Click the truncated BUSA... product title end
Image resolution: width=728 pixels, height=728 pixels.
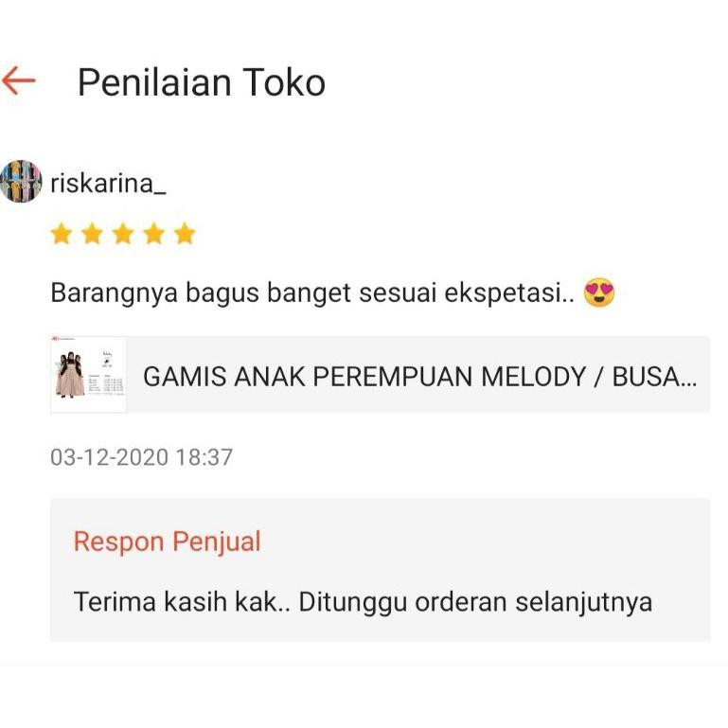pyautogui.click(x=654, y=376)
